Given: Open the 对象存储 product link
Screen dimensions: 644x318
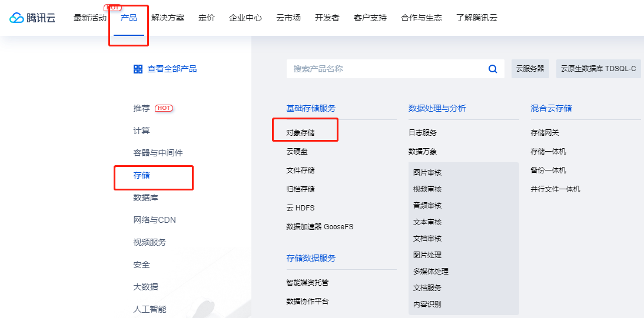Looking at the screenshot, I should 301,132.
